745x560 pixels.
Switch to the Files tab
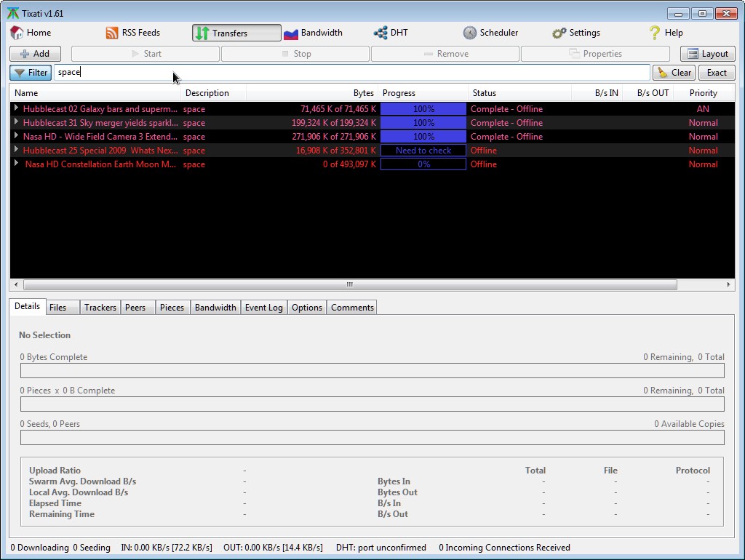62,308
